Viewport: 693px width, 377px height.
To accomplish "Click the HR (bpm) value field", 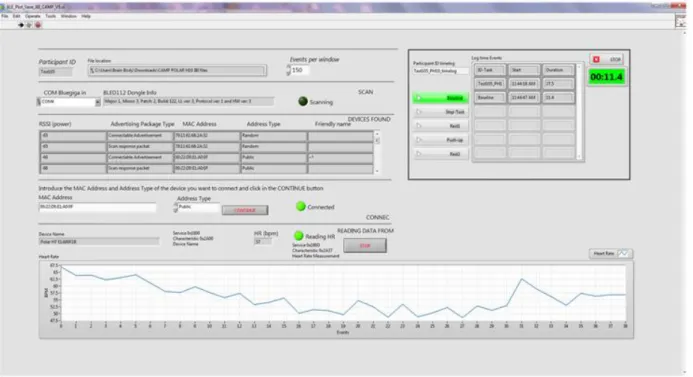I will coord(263,242).
